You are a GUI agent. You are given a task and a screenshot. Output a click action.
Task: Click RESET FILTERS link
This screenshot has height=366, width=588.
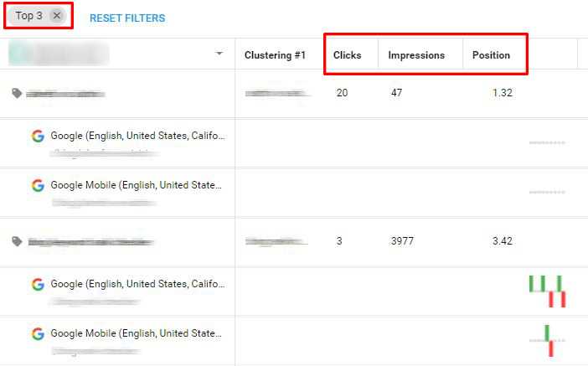pos(127,18)
